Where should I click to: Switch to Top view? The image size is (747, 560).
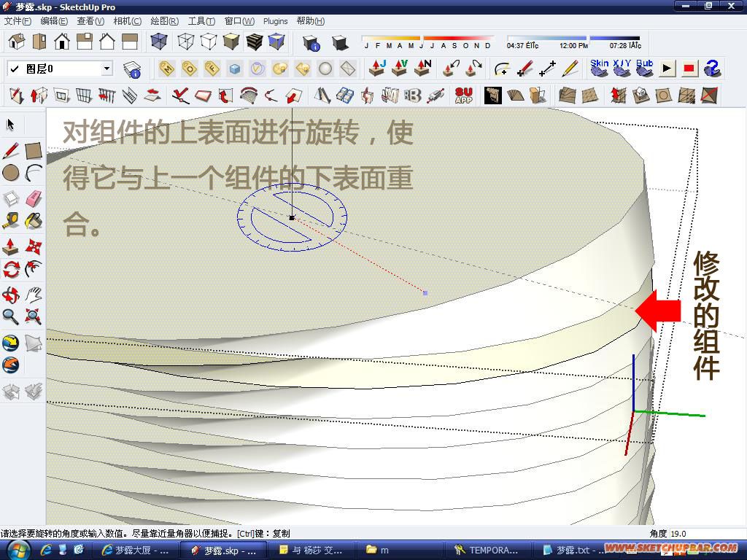39,42
